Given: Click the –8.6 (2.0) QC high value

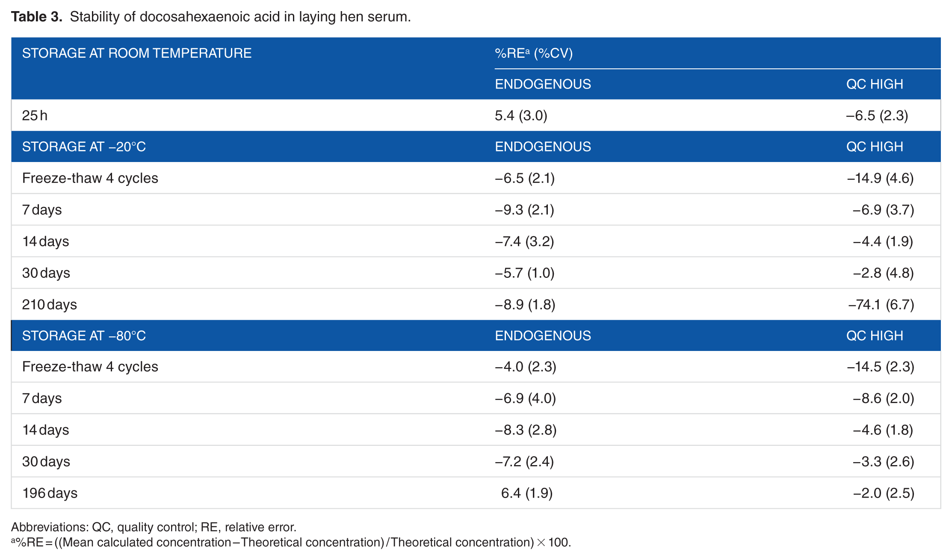Looking at the screenshot, I should click(883, 398).
